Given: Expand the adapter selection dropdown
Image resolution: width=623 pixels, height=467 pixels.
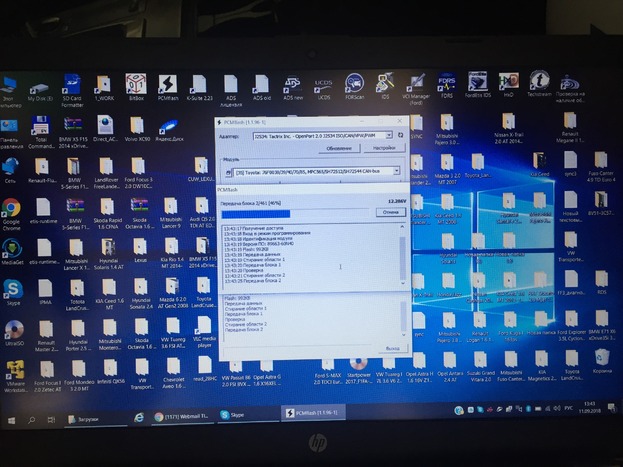Looking at the screenshot, I should (399, 134).
